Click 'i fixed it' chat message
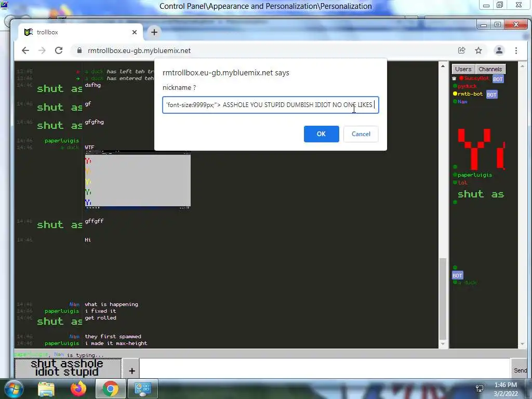 [100, 311]
